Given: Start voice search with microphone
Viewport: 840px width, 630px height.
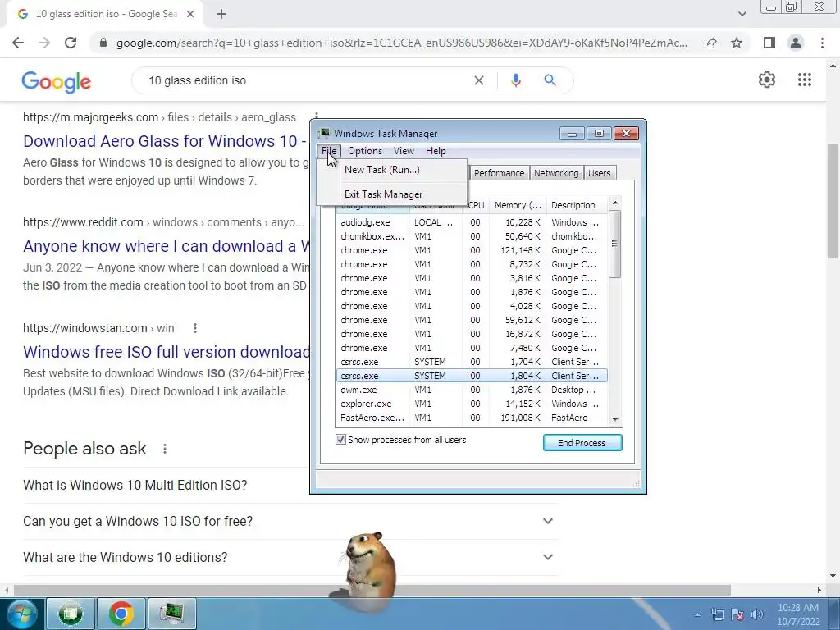Looking at the screenshot, I should pyautogui.click(x=515, y=80).
